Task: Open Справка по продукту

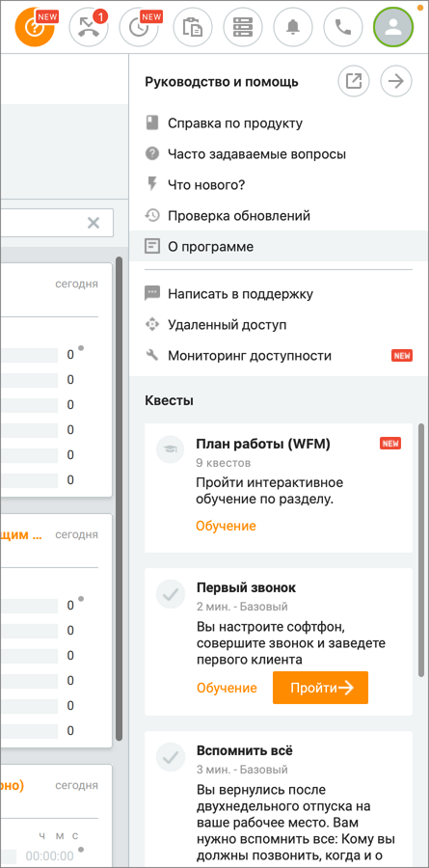Action: [235, 122]
